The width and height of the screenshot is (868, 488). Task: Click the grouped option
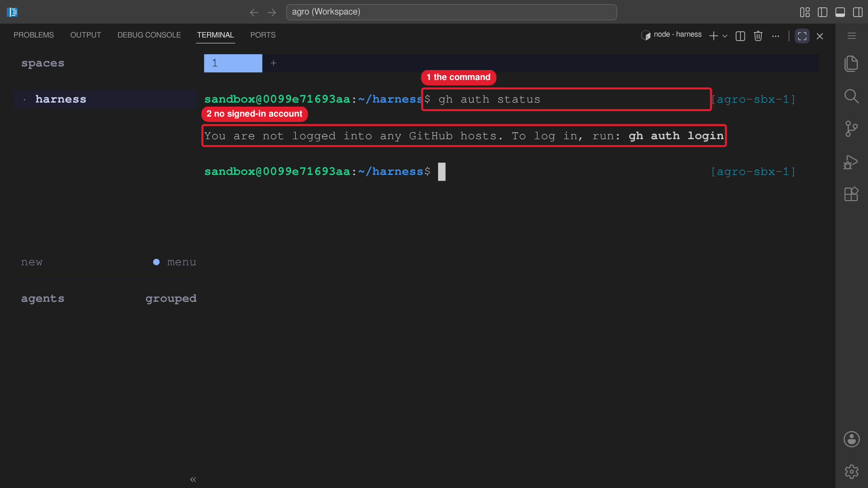tap(171, 299)
